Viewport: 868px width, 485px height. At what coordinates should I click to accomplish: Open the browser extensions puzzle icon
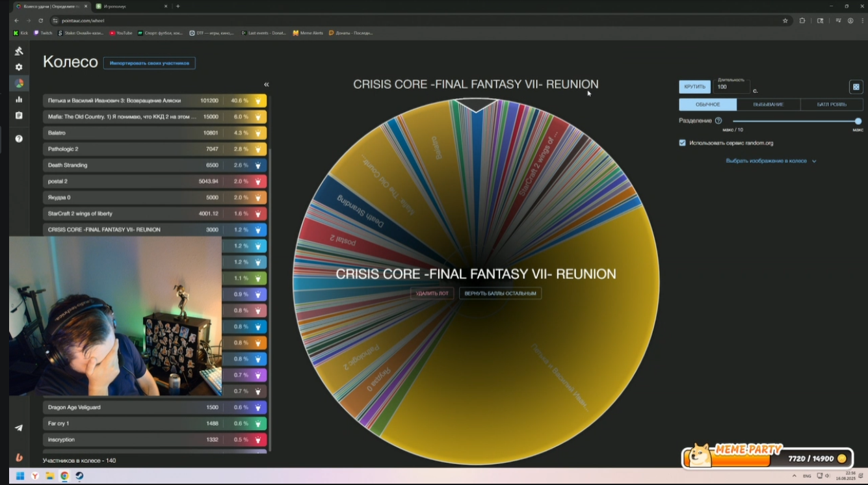click(802, 20)
